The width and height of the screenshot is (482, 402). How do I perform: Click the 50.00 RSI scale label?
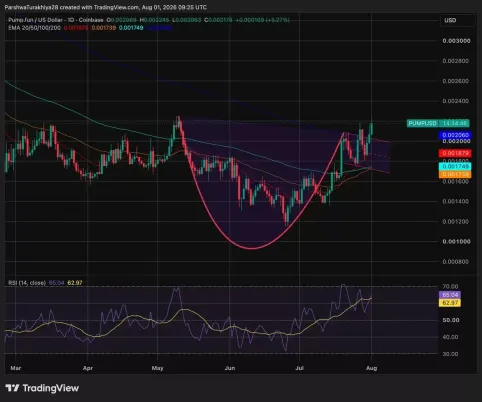pos(451,320)
